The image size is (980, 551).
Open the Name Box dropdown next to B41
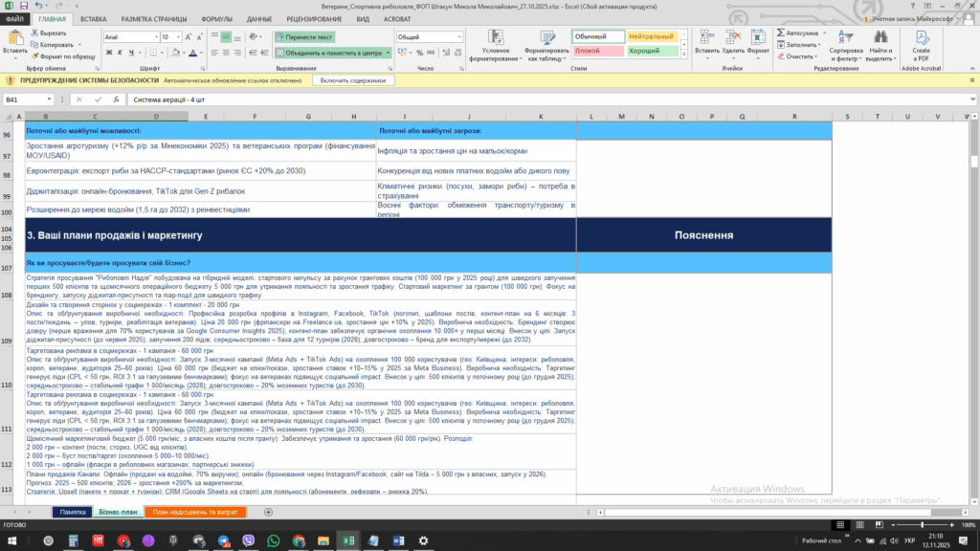[x=49, y=99]
